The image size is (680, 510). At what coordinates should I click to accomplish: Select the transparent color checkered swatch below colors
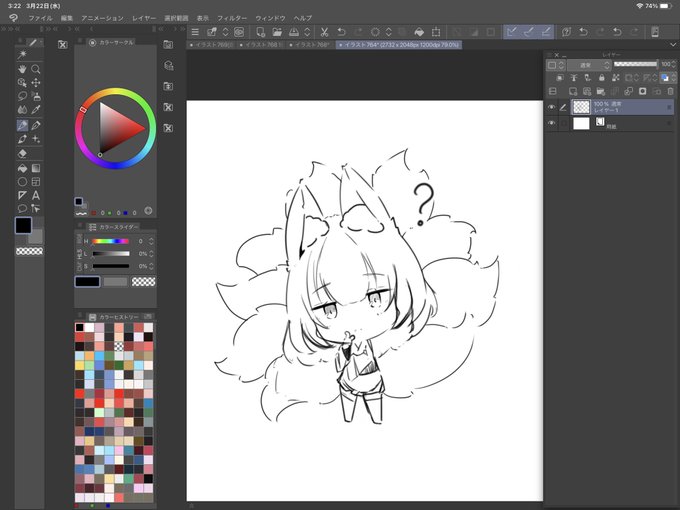(x=29, y=251)
